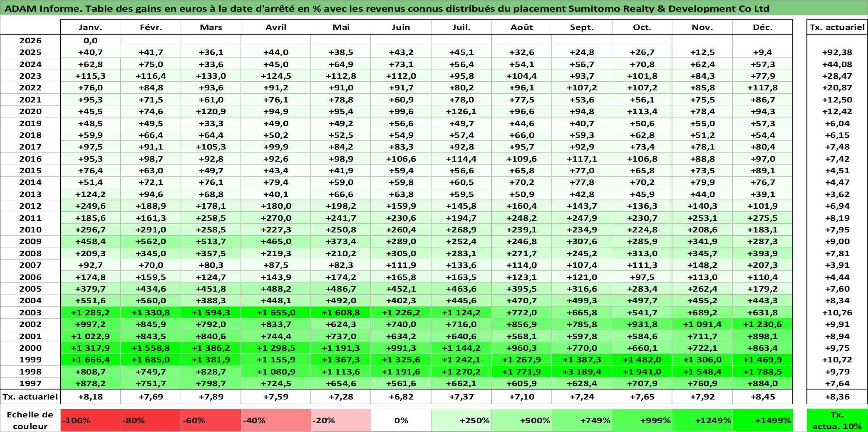Click the +57,3 cell in 2019 row
Image resolution: width=868 pixels, height=432 pixels.
[x=763, y=123]
